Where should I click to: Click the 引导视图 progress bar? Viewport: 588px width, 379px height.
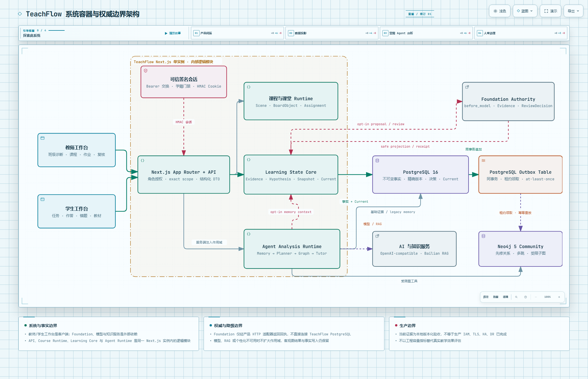[57, 30]
